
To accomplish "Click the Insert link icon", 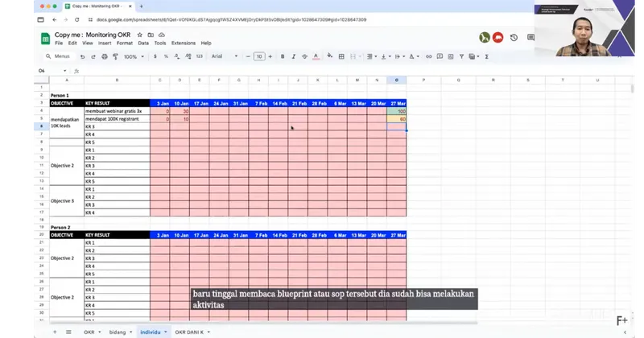I will [x=429, y=56].
